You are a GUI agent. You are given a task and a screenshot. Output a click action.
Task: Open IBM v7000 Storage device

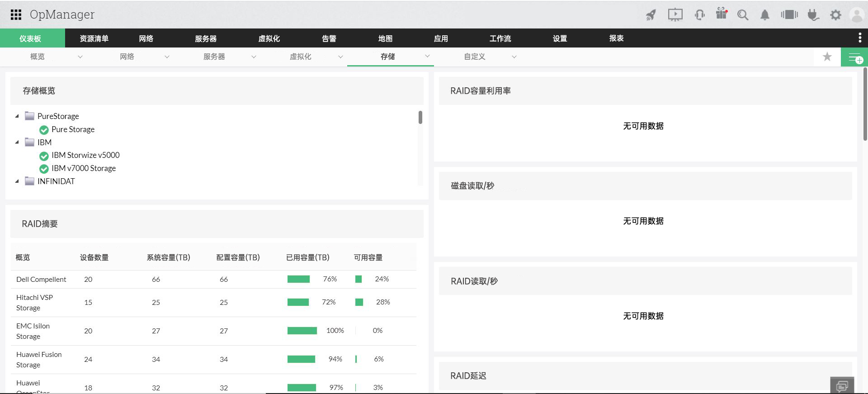point(84,168)
